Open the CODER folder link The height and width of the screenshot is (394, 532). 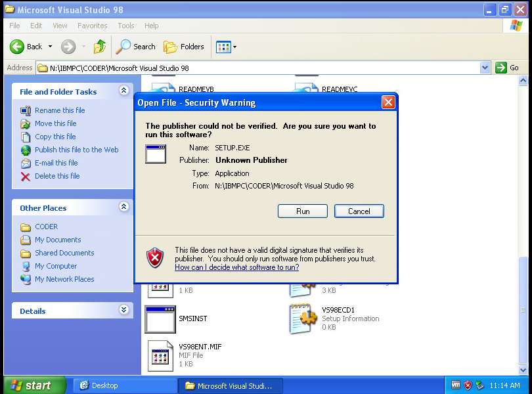coord(47,227)
